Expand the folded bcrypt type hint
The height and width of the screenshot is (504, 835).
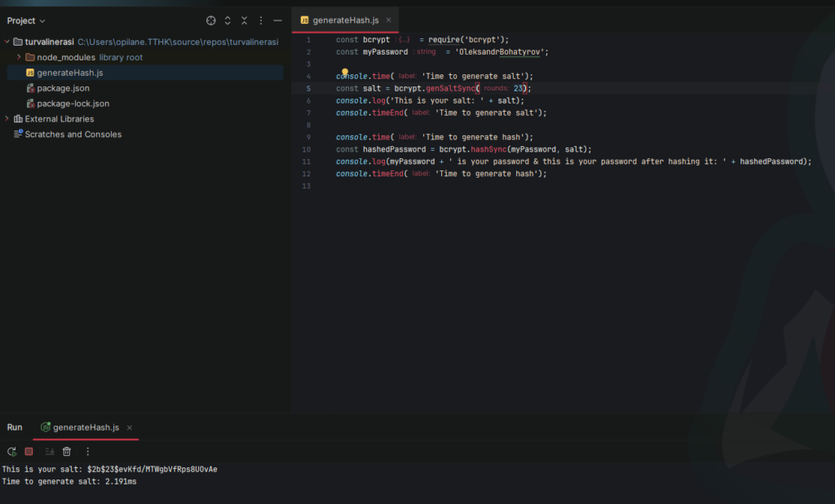404,40
